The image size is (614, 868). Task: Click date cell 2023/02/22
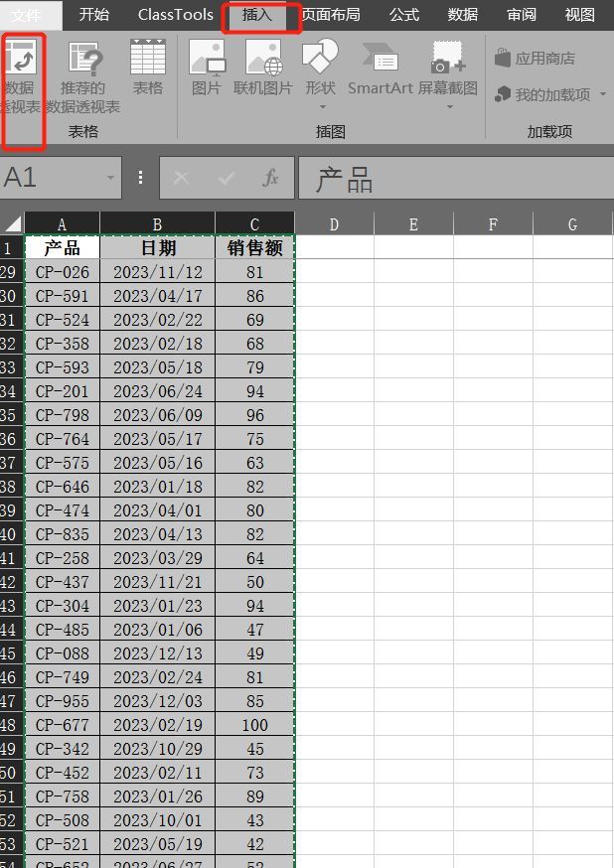coord(157,320)
